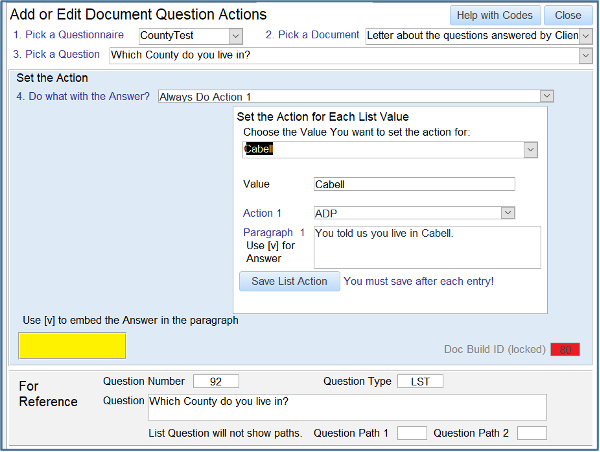Click the Value field containing Cabell
This screenshot has width=600, height=452.
(414, 184)
